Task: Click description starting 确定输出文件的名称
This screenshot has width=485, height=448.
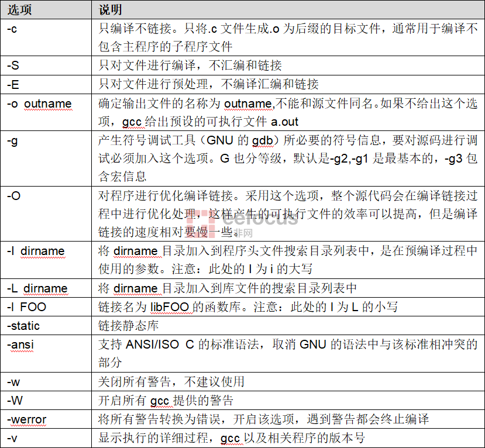Action: click(x=288, y=112)
